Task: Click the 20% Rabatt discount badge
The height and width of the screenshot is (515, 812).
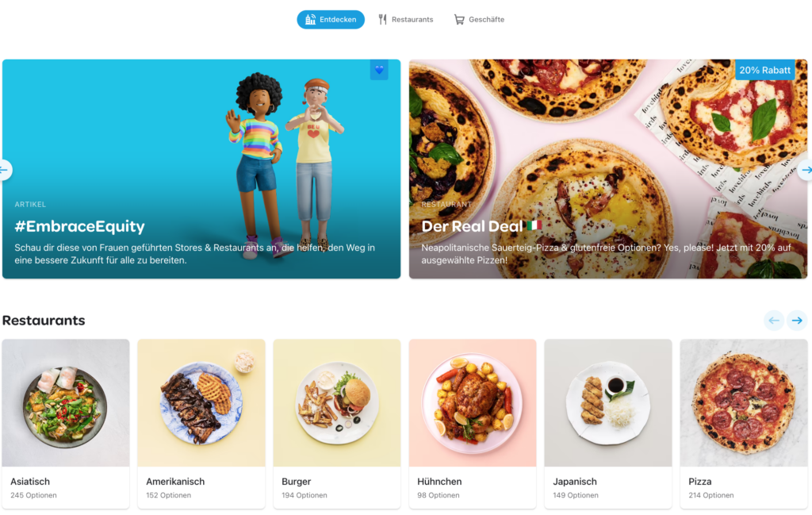Action: 765,70
